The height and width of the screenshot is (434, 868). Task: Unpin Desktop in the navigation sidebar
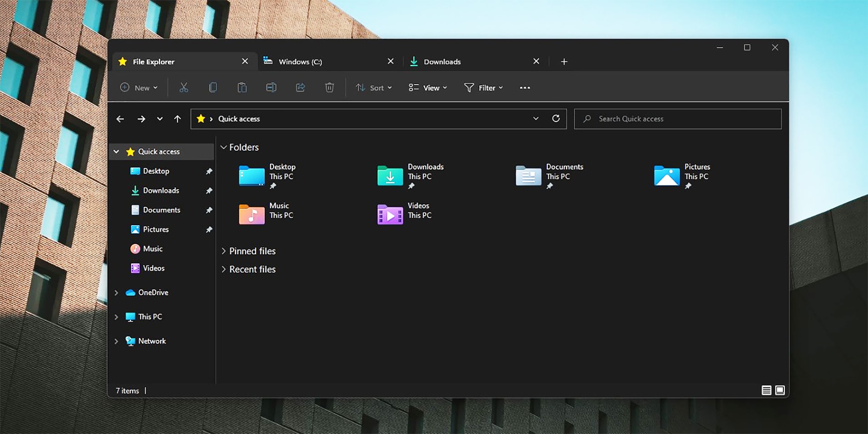(x=209, y=172)
